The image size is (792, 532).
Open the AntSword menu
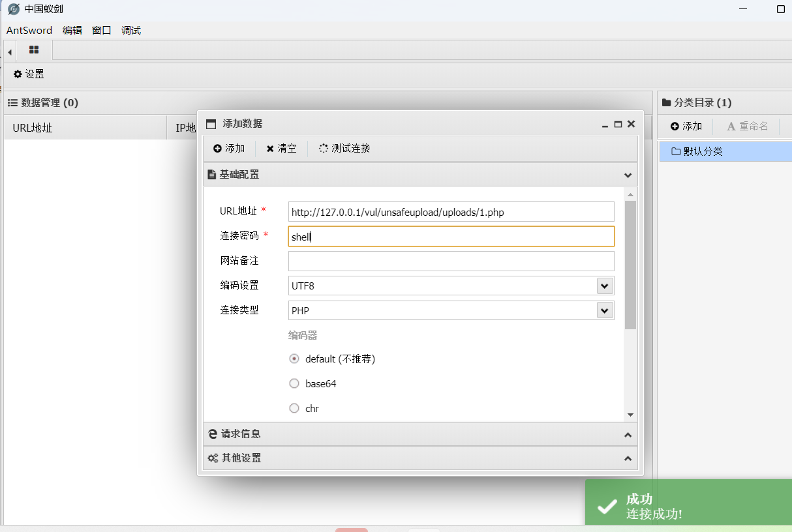pyautogui.click(x=29, y=31)
